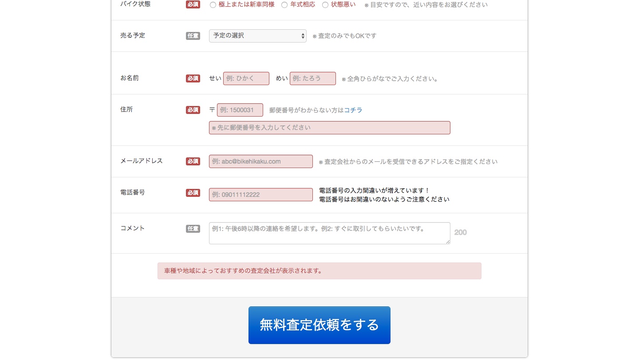This screenshot has height=364, width=639.
Task: Click the address field below postal code
Action: point(329,128)
